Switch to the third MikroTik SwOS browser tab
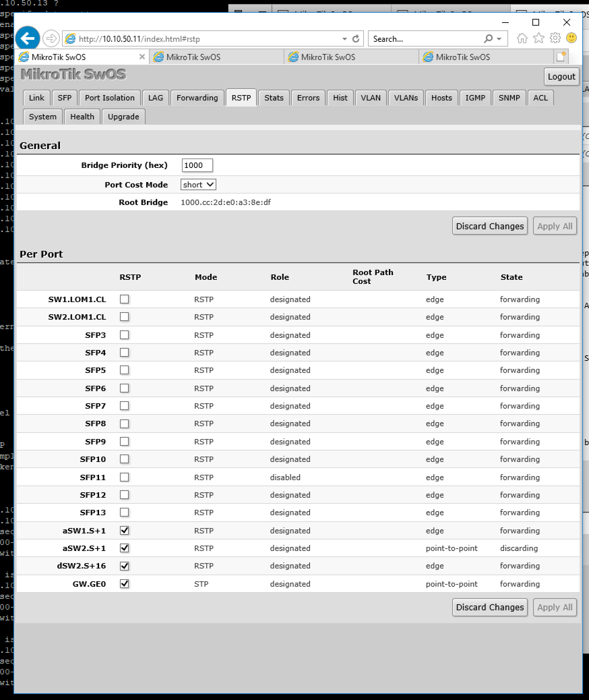Viewport: 589px width, 700px height. click(x=351, y=57)
